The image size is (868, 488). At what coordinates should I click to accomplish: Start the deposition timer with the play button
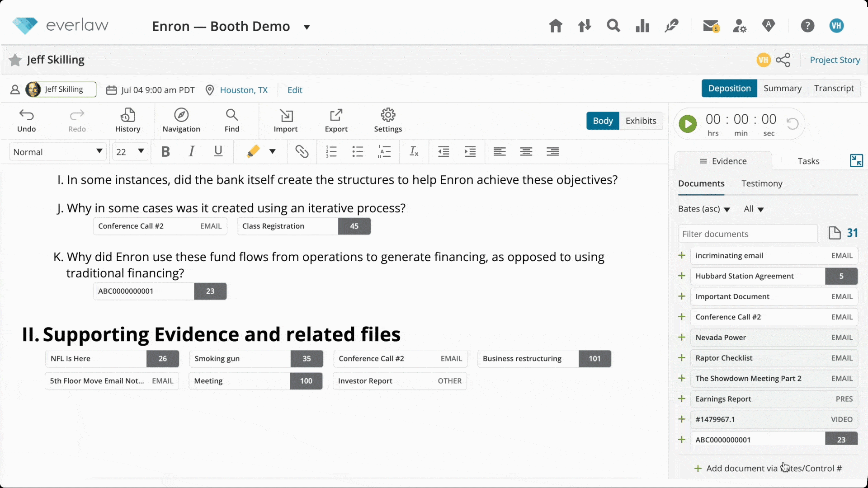tap(688, 123)
